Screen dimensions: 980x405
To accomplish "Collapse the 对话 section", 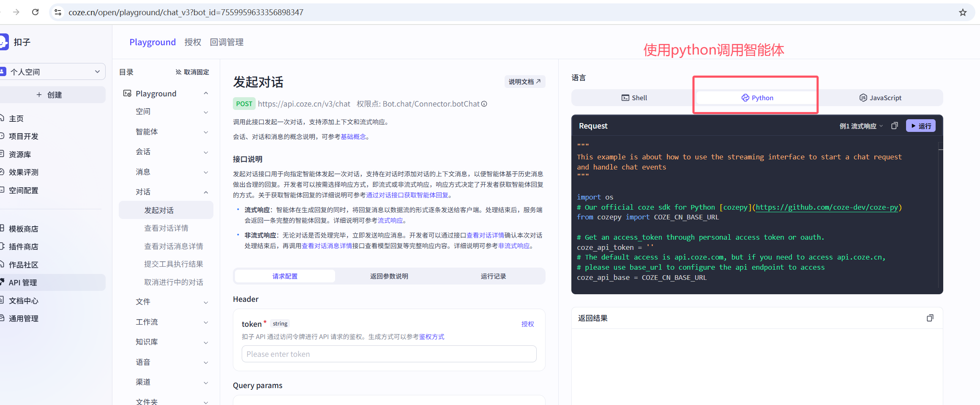I will [x=206, y=192].
